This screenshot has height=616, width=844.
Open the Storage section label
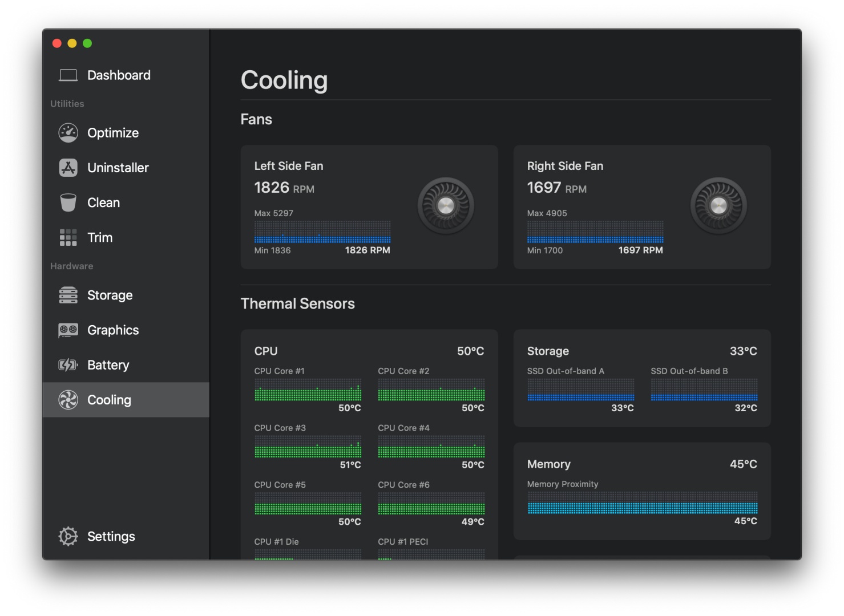pos(110,295)
